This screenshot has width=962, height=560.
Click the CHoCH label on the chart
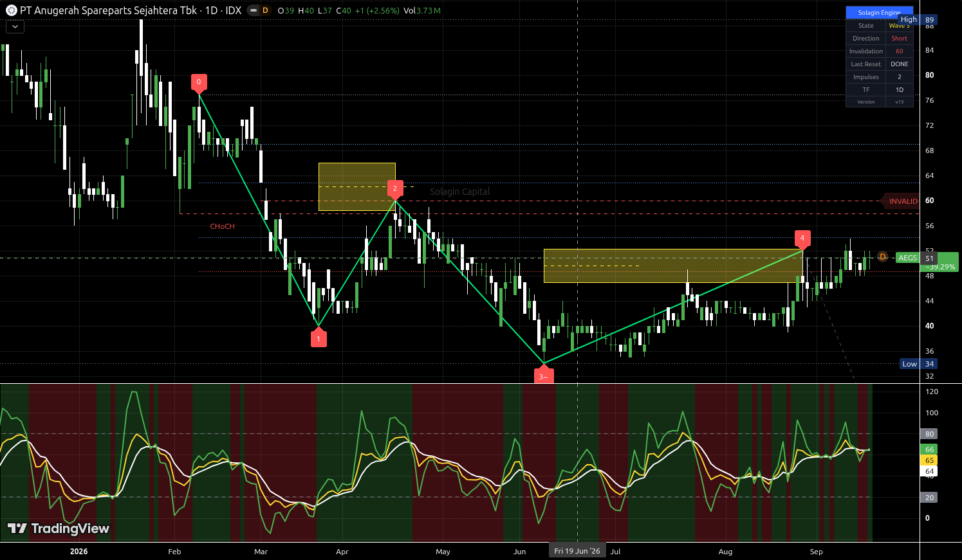click(223, 226)
